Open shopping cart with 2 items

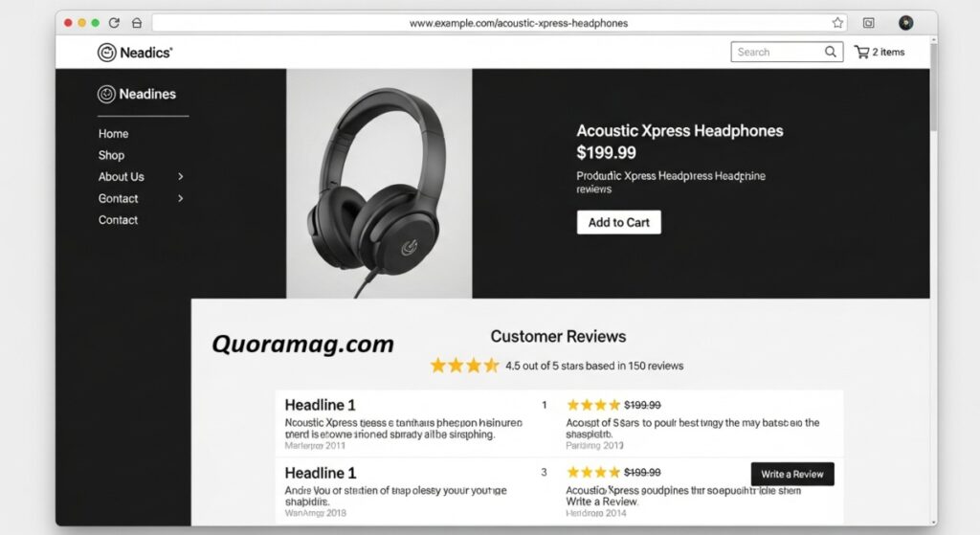[x=880, y=52]
